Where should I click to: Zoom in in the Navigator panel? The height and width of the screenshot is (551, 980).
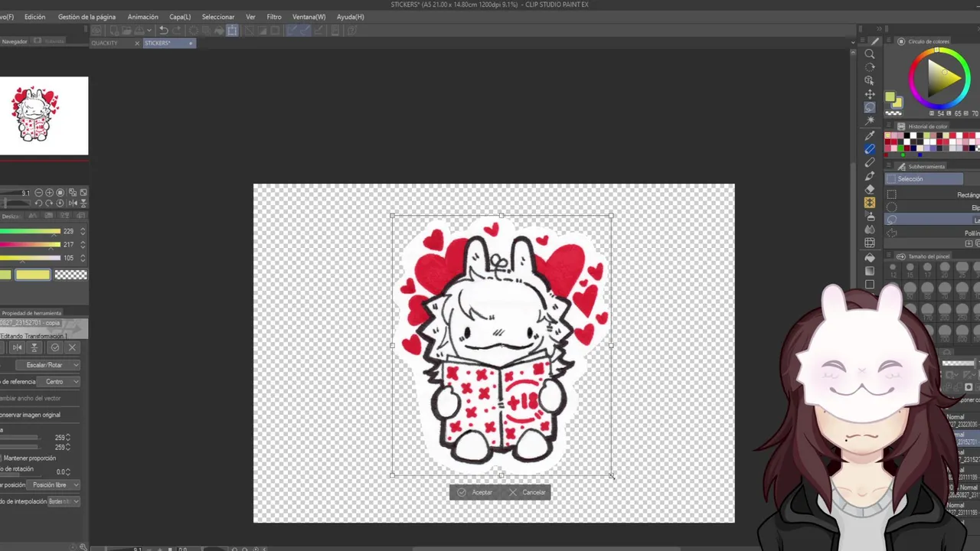50,193
